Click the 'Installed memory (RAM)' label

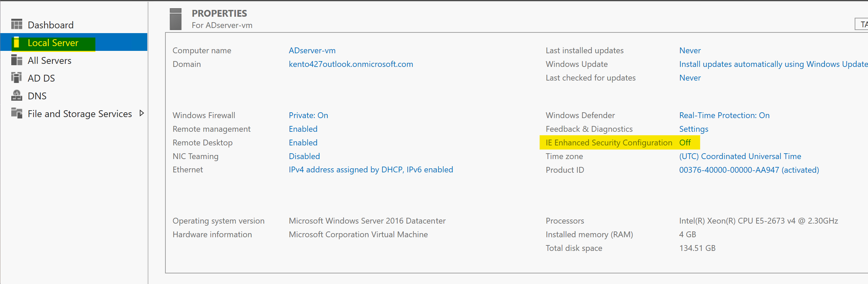589,235
